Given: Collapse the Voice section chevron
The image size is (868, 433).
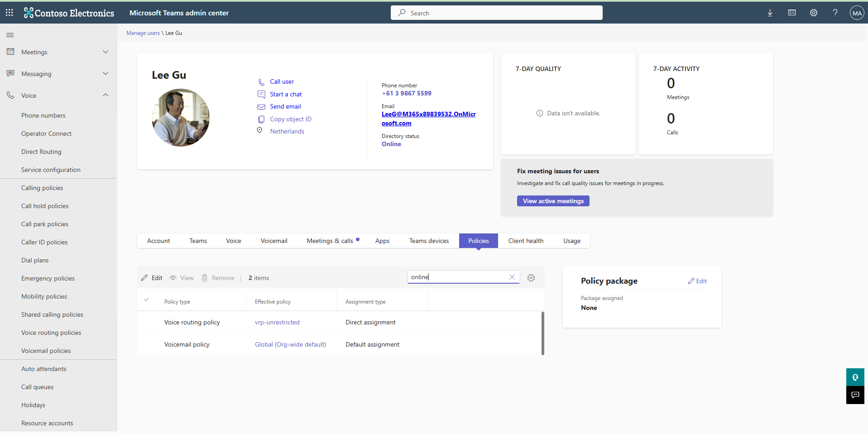Looking at the screenshot, I should click(106, 95).
